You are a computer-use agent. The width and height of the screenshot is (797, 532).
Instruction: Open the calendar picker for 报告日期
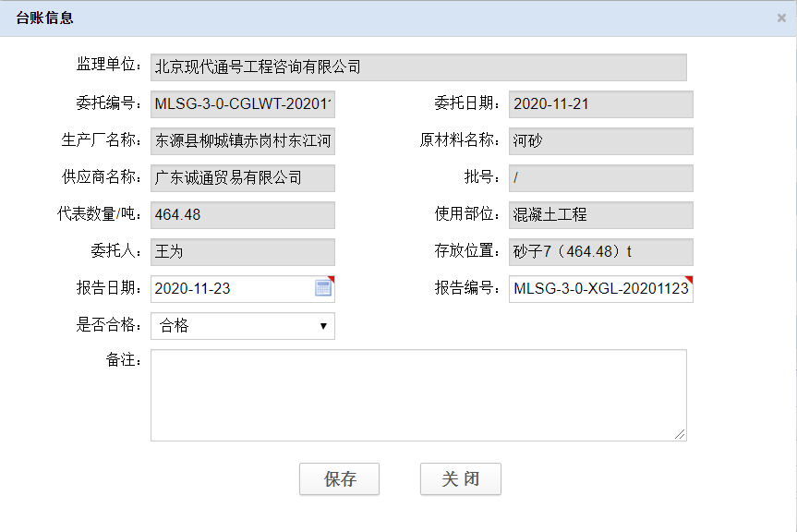click(x=322, y=288)
